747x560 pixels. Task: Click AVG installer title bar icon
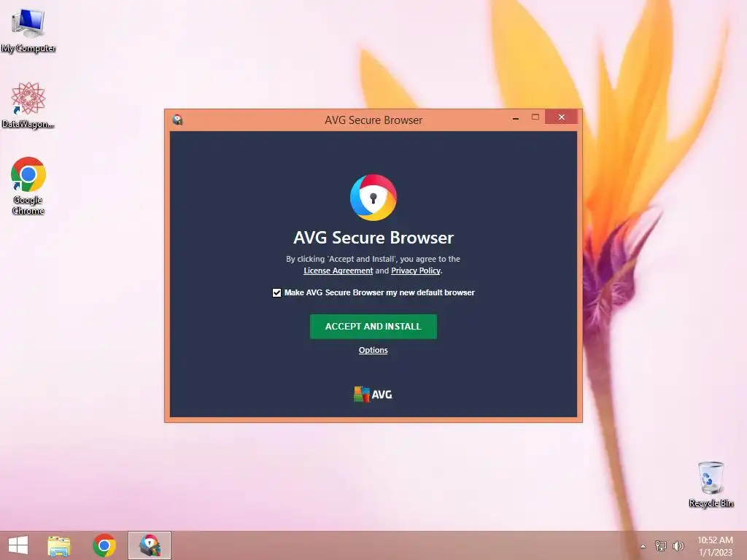click(178, 120)
